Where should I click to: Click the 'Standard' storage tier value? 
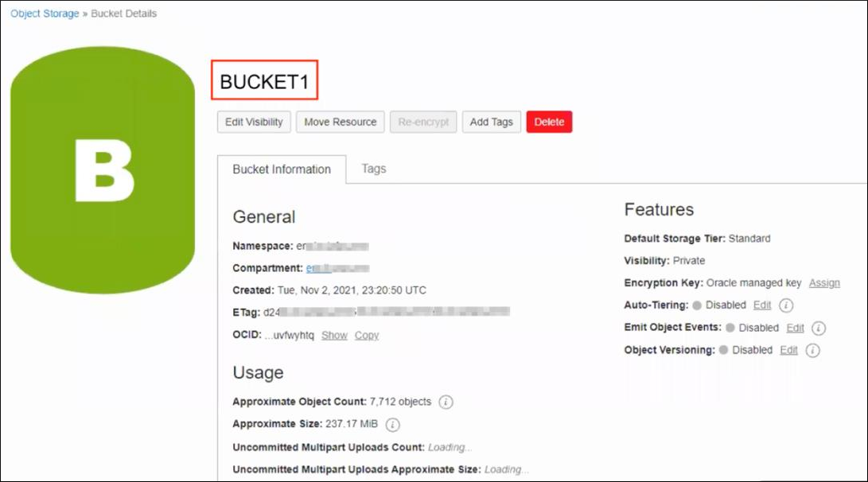[749, 239]
